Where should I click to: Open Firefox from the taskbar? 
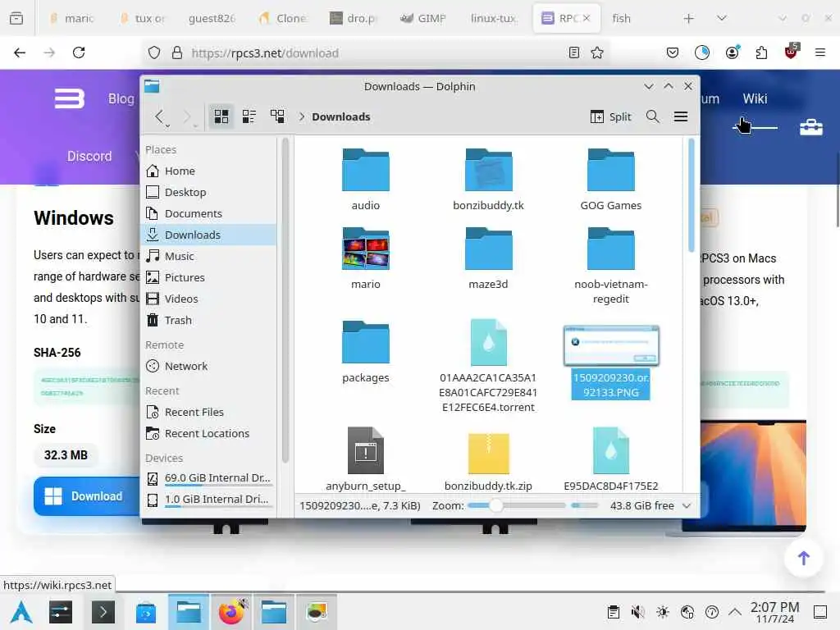coord(231,612)
